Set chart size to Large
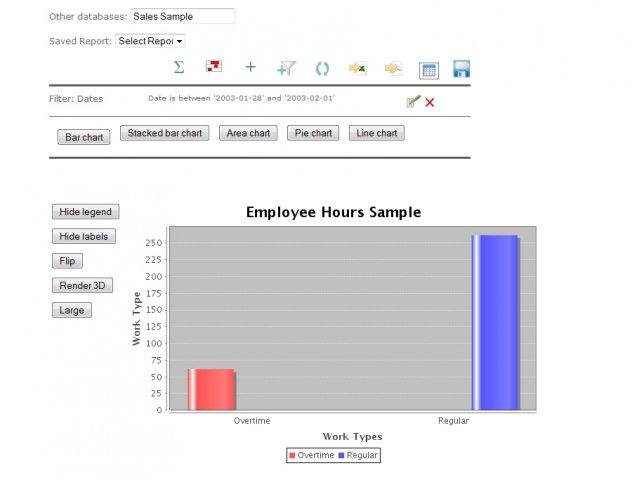632x480 pixels. 72,310
